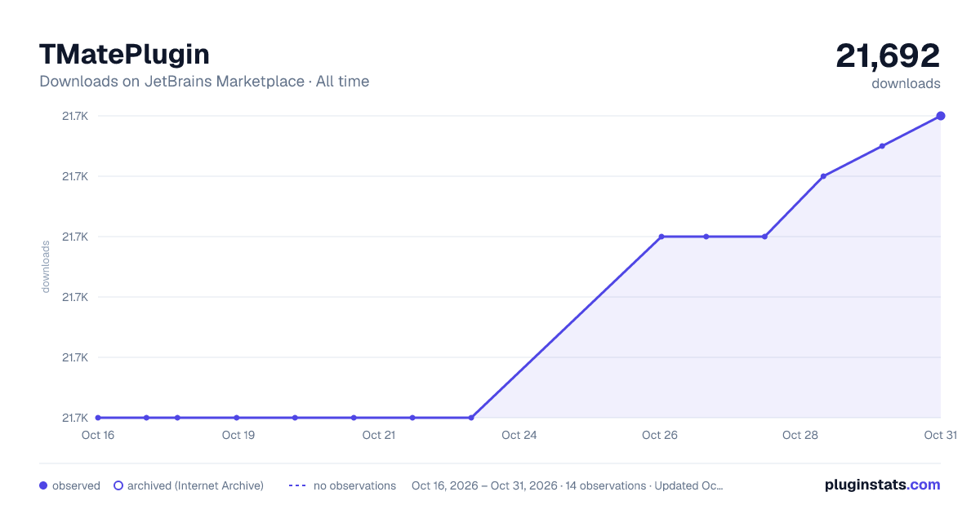Click the archived legend hollow circle
Screen dimensions: 980x514
118,485
